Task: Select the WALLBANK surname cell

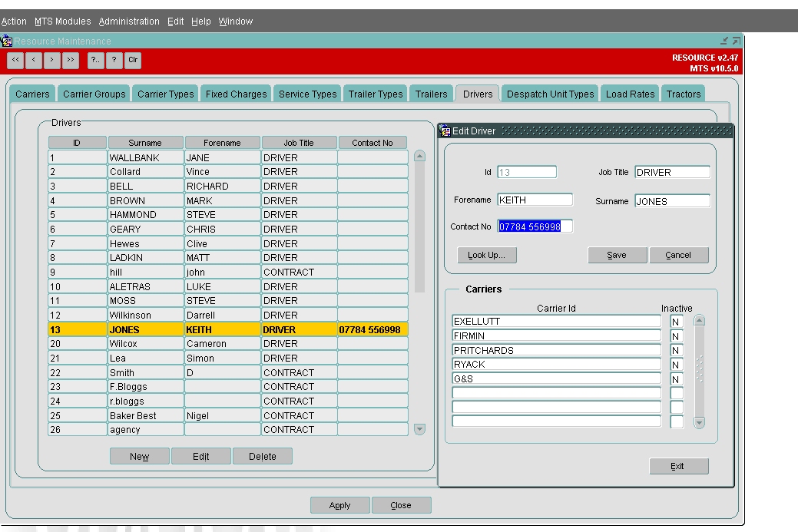Action: [x=146, y=157]
